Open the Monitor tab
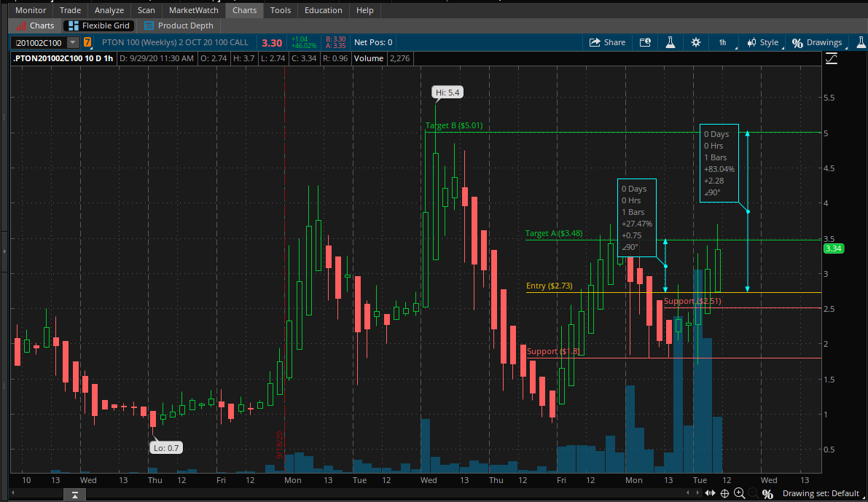This screenshot has width=868, height=502. [x=31, y=10]
